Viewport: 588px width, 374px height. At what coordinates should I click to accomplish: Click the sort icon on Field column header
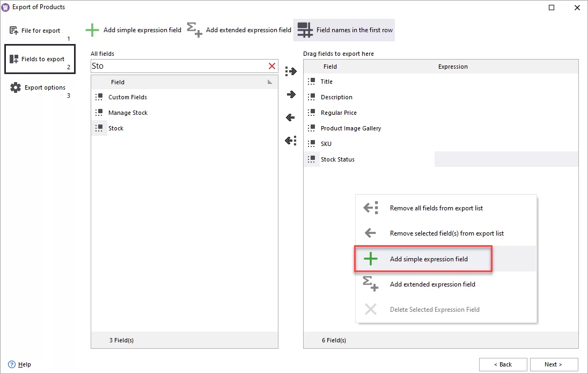click(x=270, y=82)
